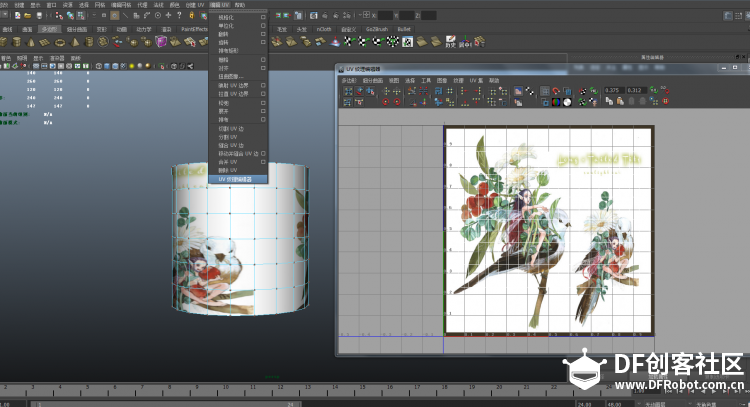This screenshot has height=407, width=750.
Task: Switch to 细分曲面 shelf tab
Action: (77, 29)
